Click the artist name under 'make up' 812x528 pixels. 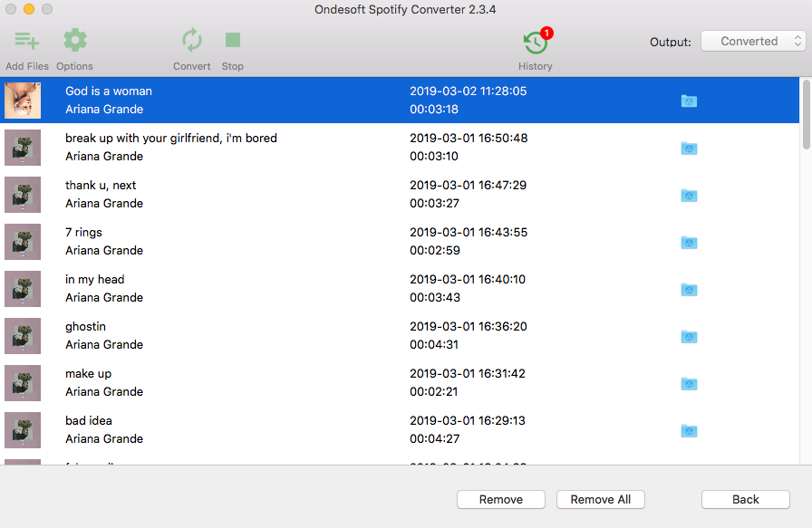[x=104, y=392]
